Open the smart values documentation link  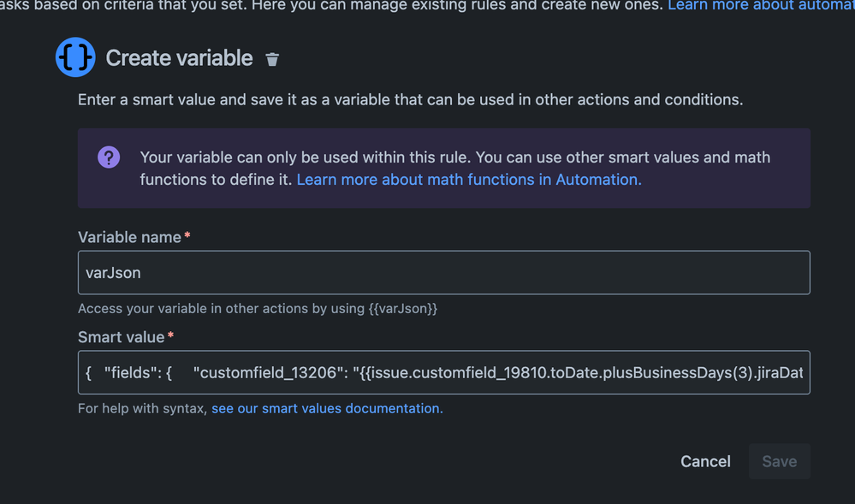pyautogui.click(x=326, y=408)
